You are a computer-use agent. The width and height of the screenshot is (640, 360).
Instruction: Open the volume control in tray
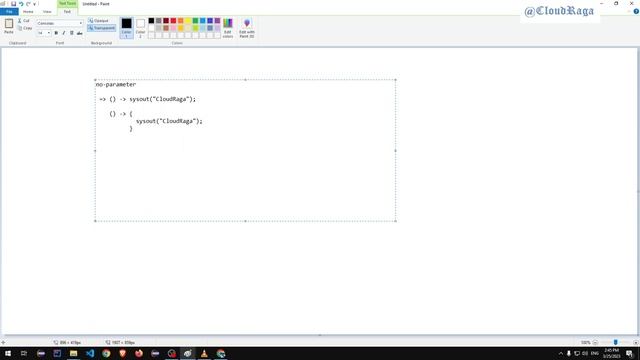[585, 353]
